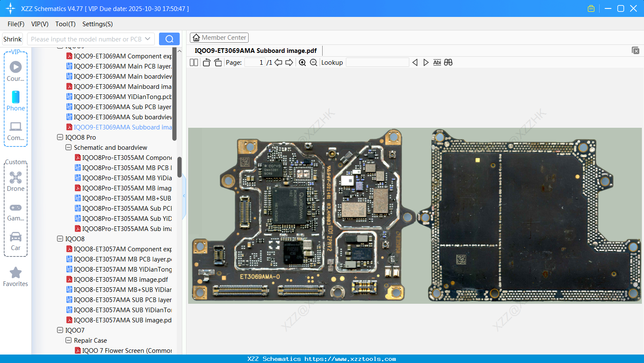Open the Car schematics section
644x363 pixels.
click(x=15, y=240)
